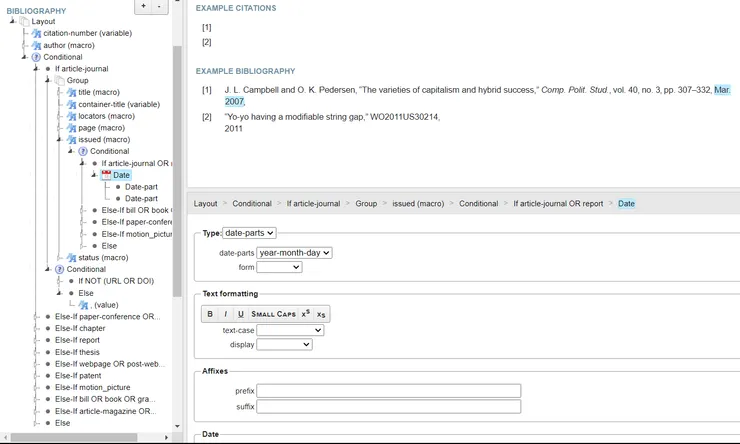Select Else-If bill OR book under issued
Image resolution: width=740 pixels, height=444 pixels.
coord(136,210)
